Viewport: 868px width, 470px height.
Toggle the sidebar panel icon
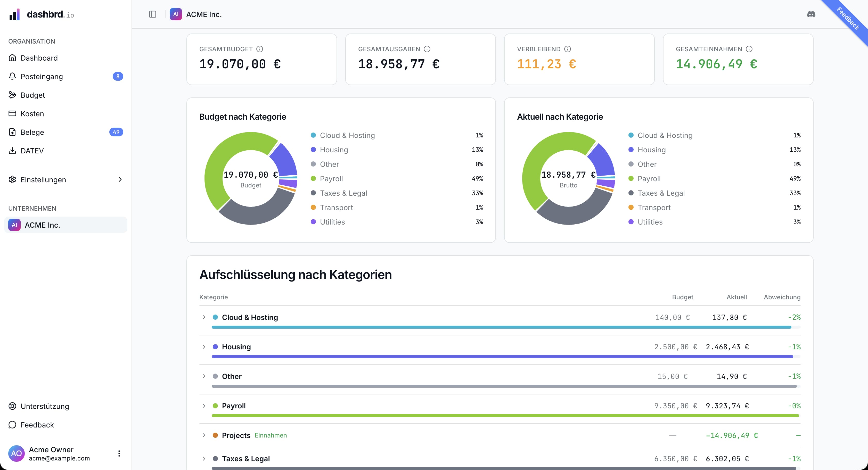tap(153, 14)
